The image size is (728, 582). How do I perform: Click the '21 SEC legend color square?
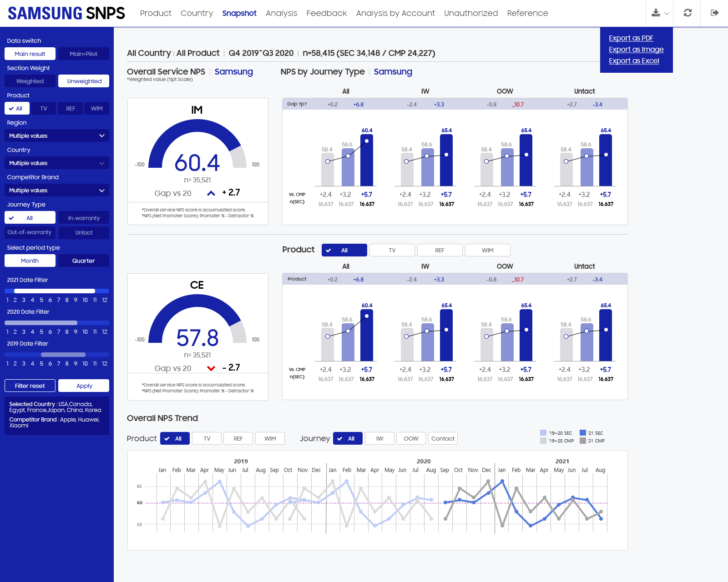(x=582, y=433)
